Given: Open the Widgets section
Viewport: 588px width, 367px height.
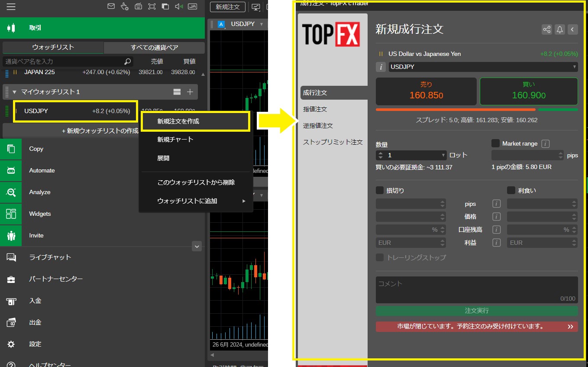Looking at the screenshot, I should point(102,214).
